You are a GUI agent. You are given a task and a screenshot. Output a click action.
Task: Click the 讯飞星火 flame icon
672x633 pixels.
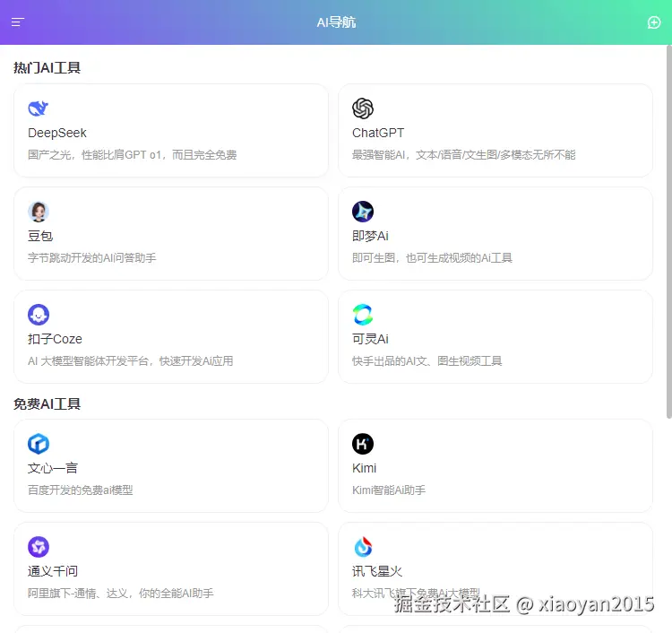[363, 547]
